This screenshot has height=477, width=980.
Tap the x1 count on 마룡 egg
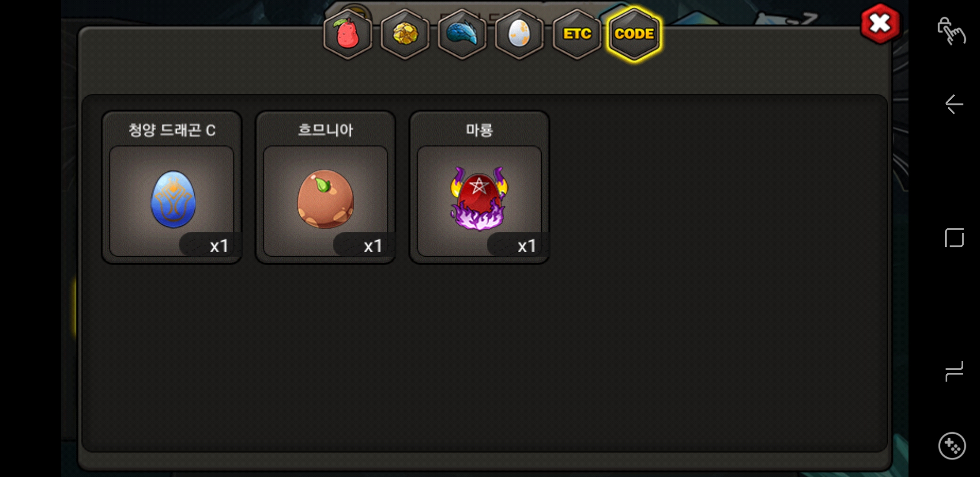pos(527,246)
